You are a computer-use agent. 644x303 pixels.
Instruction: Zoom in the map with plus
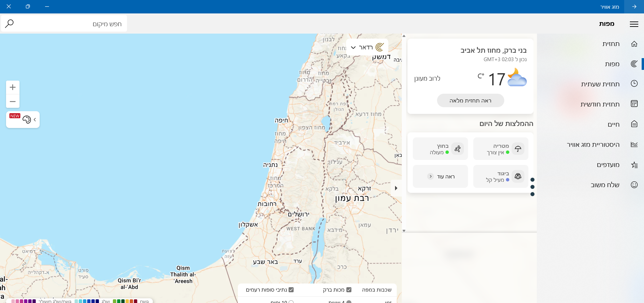point(13,87)
